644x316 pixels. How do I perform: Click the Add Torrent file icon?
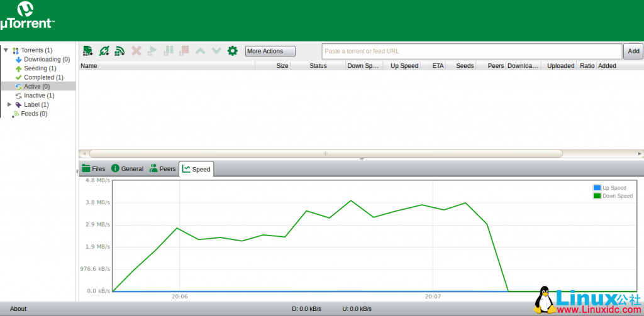[x=88, y=51]
